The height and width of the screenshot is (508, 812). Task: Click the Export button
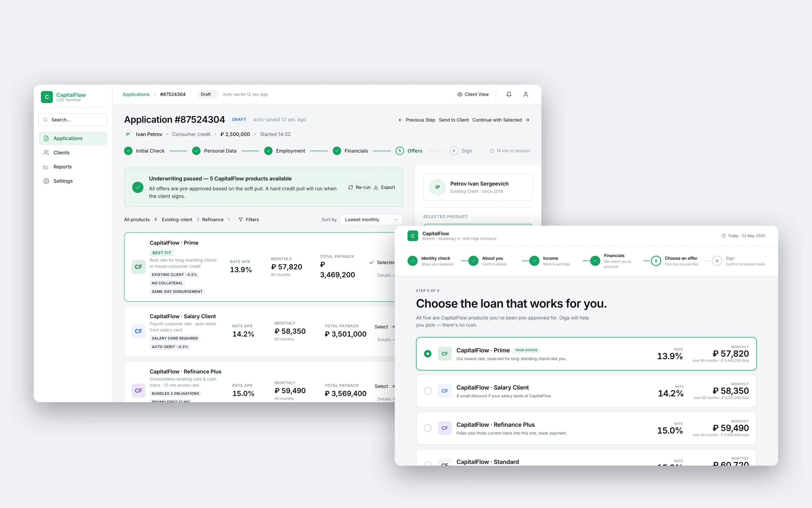385,187
